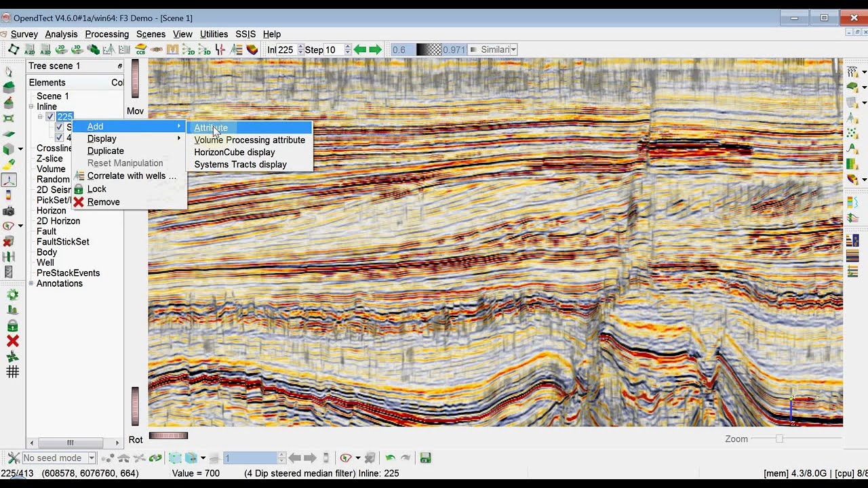The width and height of the screenshot is (868, 488).
Task: Open dropdown arrow beside polygon selection icon
Action: coord(357,458)
